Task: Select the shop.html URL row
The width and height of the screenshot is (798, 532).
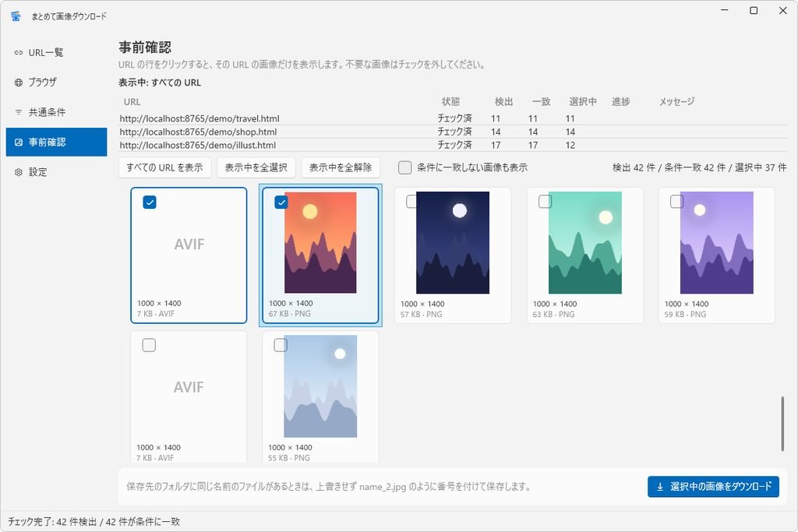Action: point(453,132)
